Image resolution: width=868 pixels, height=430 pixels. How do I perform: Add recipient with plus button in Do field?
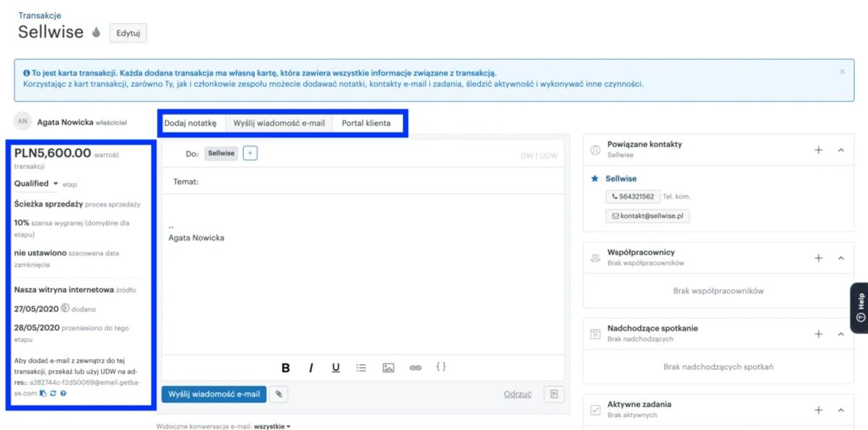click(250, 153)
